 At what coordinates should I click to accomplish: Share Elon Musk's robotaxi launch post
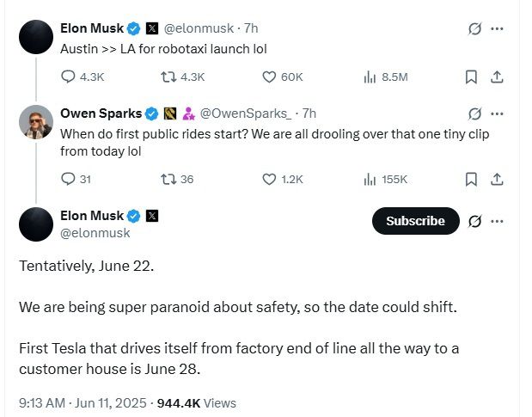496,77
